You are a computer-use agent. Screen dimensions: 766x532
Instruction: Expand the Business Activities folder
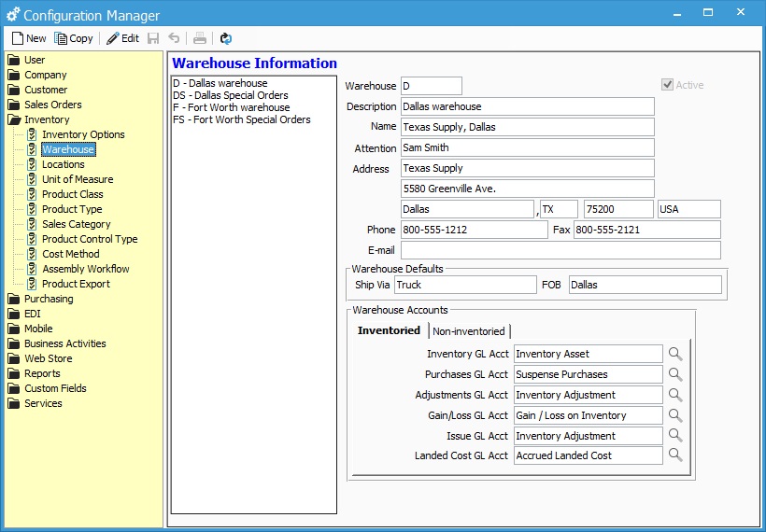coord(14,343)
